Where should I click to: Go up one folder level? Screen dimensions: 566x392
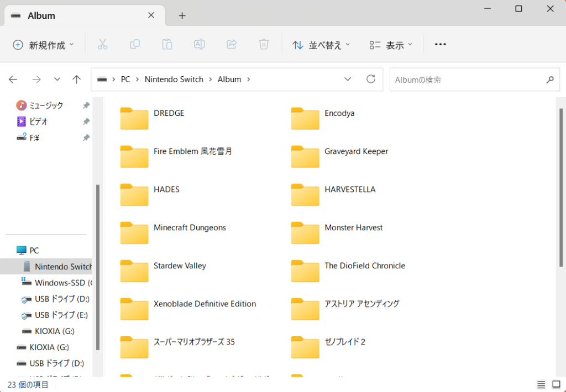point(77,80)
